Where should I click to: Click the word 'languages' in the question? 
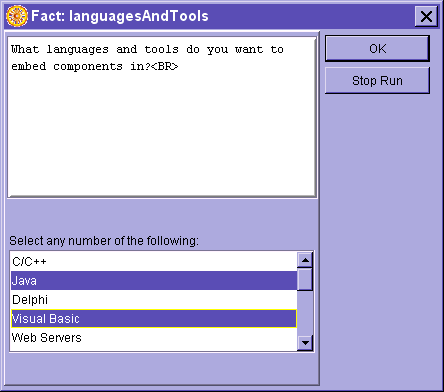tap(77, 50)
